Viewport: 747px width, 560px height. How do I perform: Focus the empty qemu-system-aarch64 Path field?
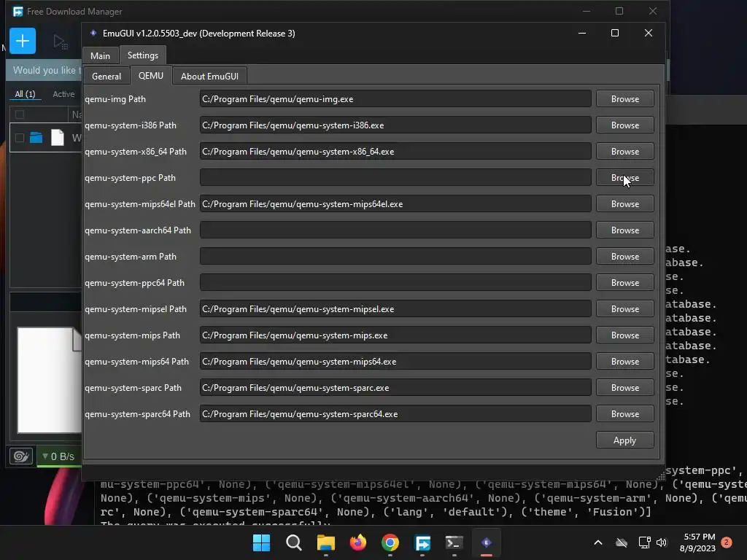395,230
